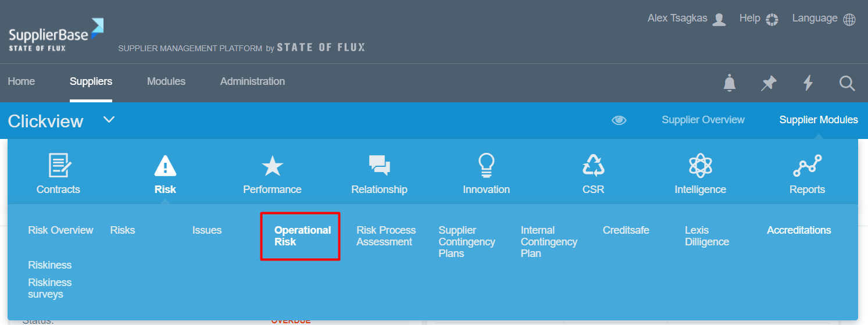Click the Performance star icon

272,166
